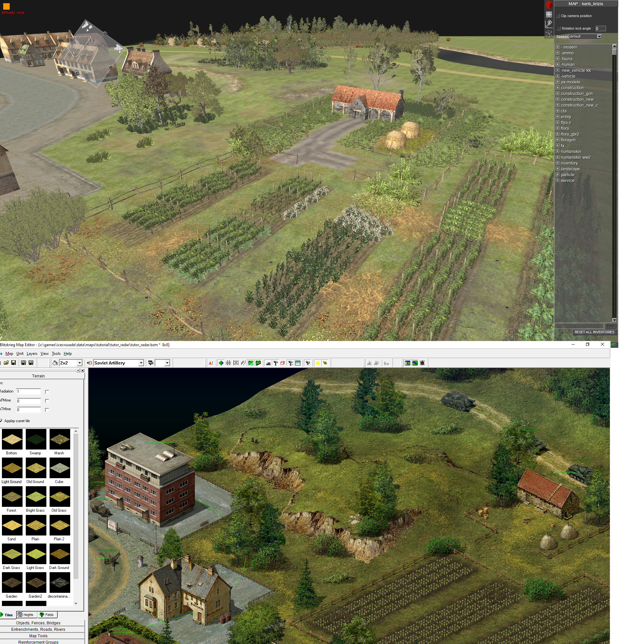
Task: Switch to the Heights tab
Action: click(x=26, y=615)
